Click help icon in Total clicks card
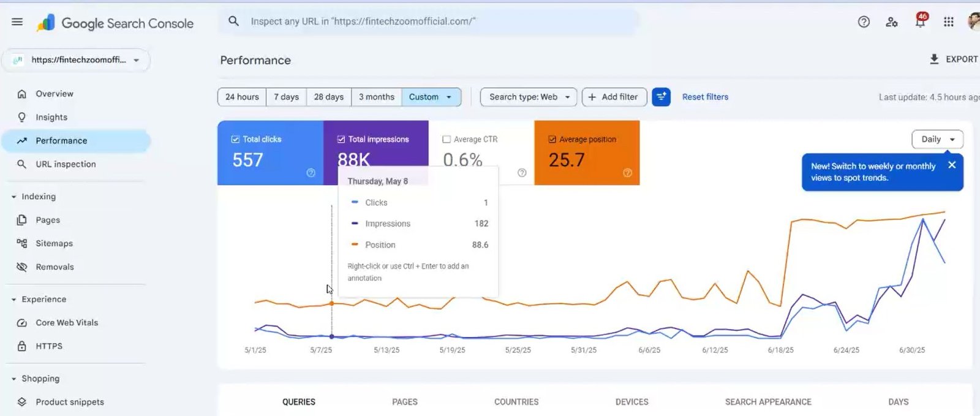Viewport: 980px width, 416px height. [311, 173]
